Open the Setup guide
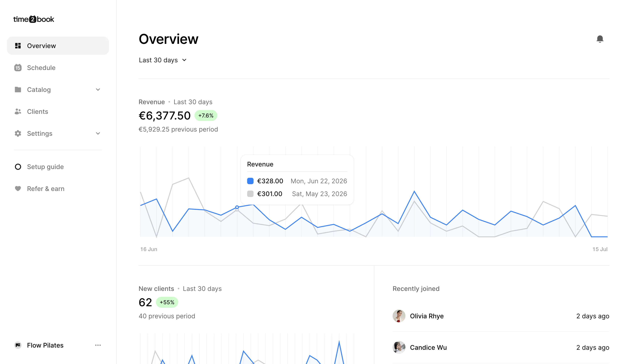Image resolution: width=631 pixels, height=364 pixels. [x=58, y=167]
